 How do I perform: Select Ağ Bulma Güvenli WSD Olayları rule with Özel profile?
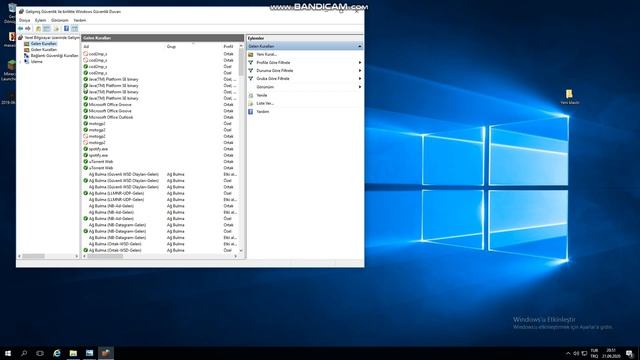pyautogui.click(x=160, y=180)
